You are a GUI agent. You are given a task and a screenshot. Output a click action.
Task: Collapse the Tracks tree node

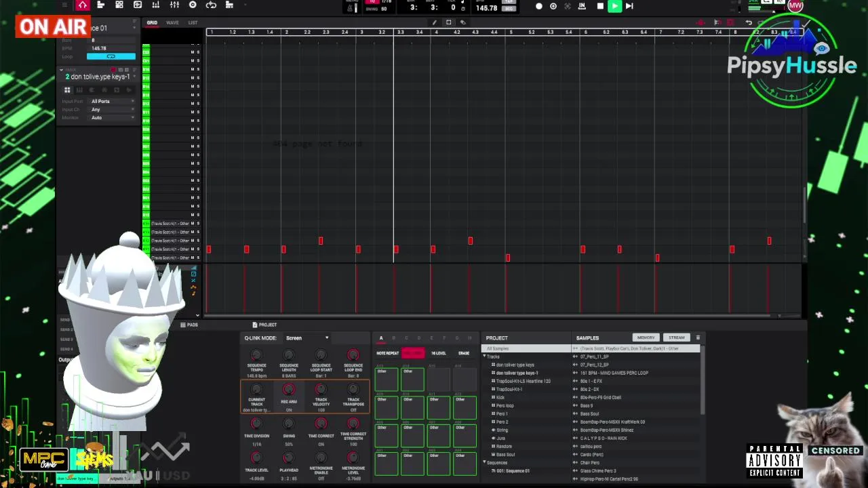484,357
